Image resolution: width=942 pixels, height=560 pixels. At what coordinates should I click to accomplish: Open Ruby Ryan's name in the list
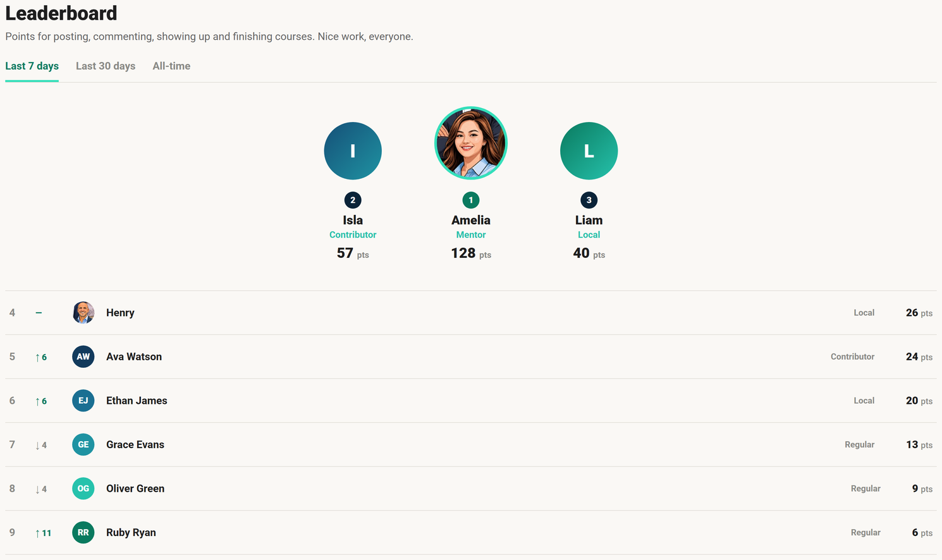[x=131, y=532]
